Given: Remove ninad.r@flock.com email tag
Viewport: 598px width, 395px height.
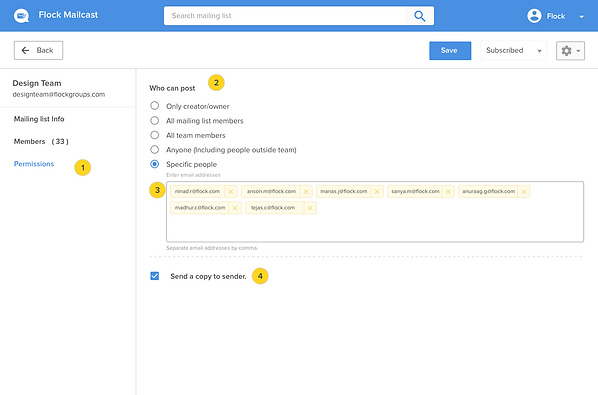Looking at the screenshot, I should (x=230, y=191).
